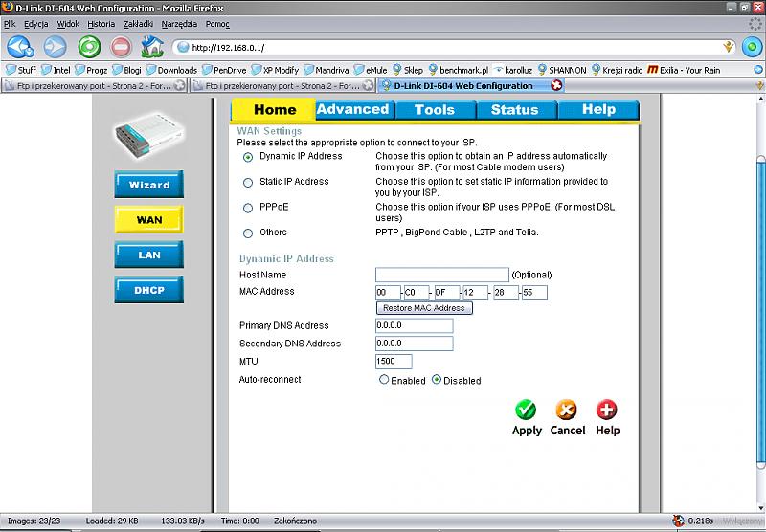Click the green Go button next to the address bar

[752, 47]
